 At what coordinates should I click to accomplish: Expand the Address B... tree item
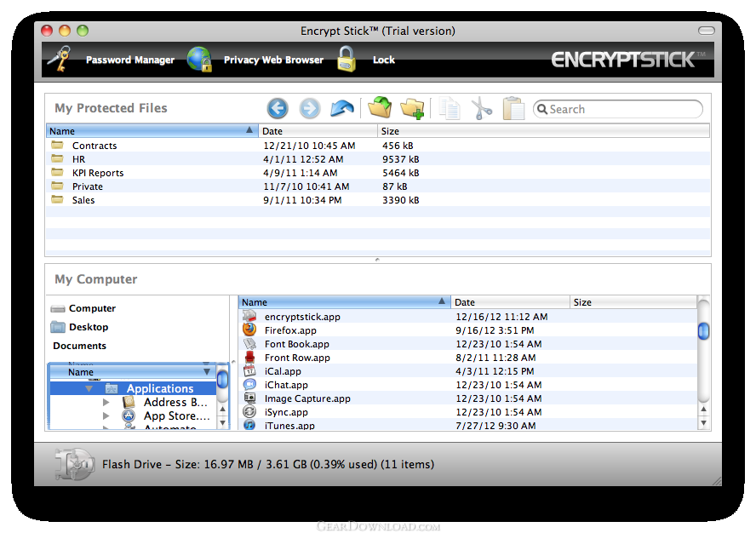coord(106,402)
